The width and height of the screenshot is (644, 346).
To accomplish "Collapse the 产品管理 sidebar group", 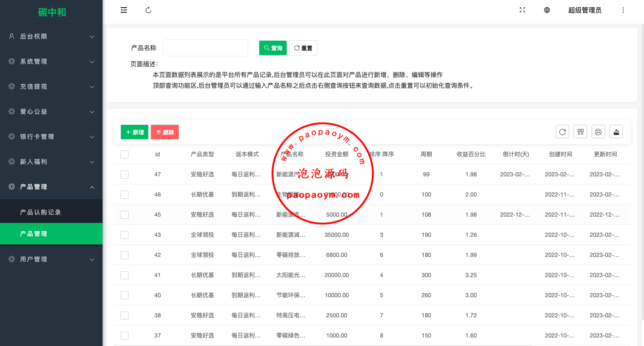I will [x=51, y=187].
